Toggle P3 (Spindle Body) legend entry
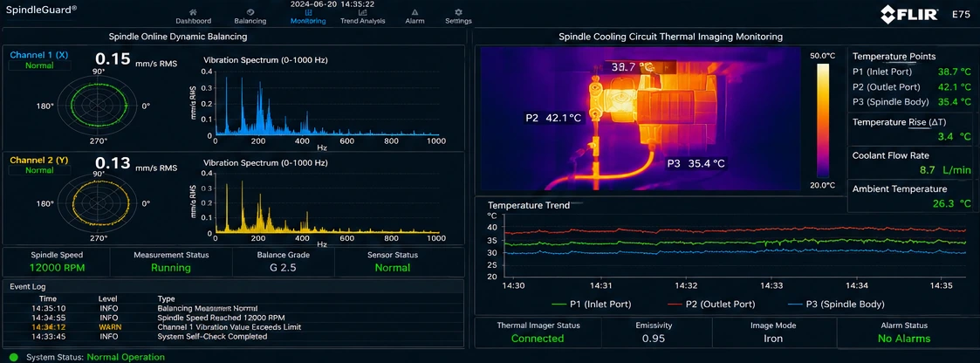The height and width of the screenshot is (363, 980). (x=836, y=305)
